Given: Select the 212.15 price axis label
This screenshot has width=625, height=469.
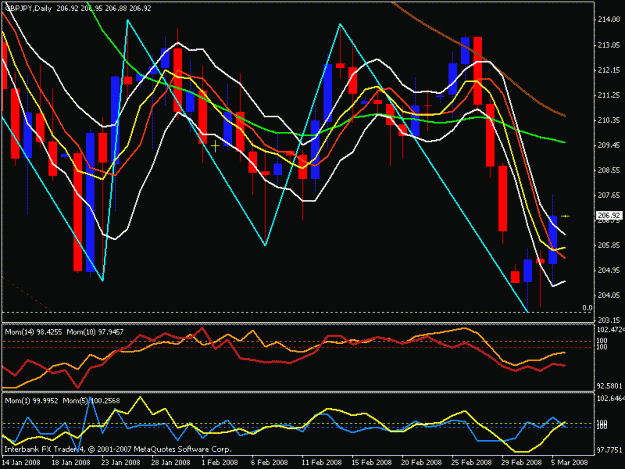Looking at the screenshot, I should coord(609,70).
